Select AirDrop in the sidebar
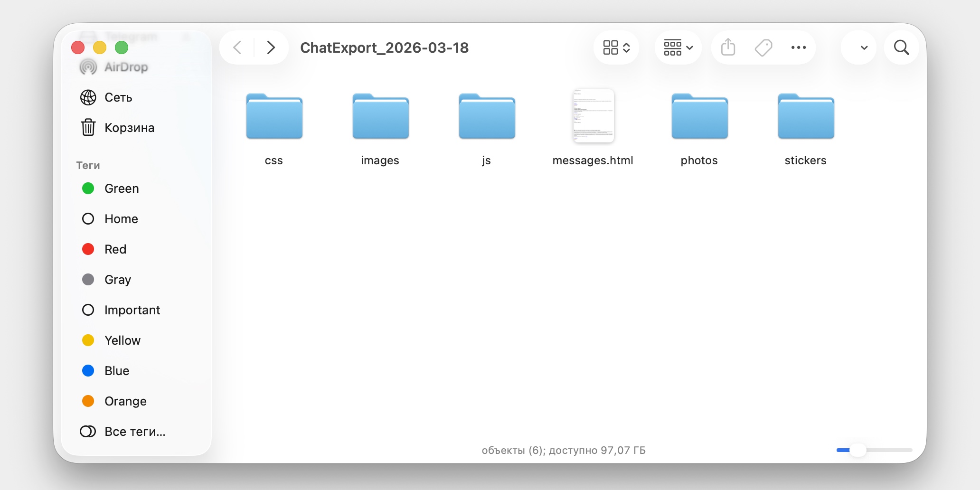Image resolution: width=980 pixels, height=490 pixels. (126, 67)
